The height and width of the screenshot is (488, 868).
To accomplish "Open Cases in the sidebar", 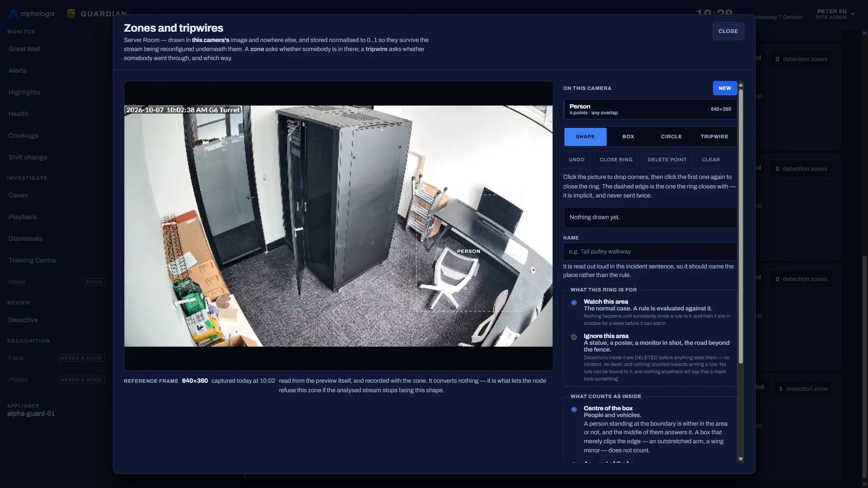I will pyautogui.click(x=18, y=195).
